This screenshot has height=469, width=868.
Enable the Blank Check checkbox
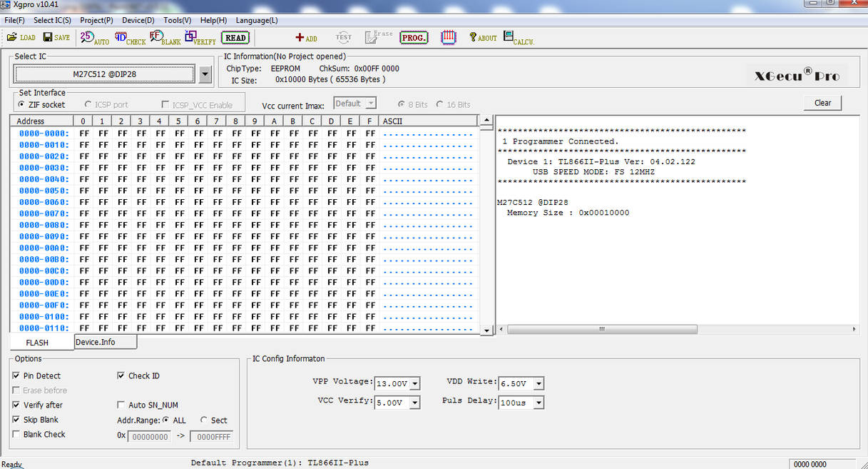click(17, 434)
